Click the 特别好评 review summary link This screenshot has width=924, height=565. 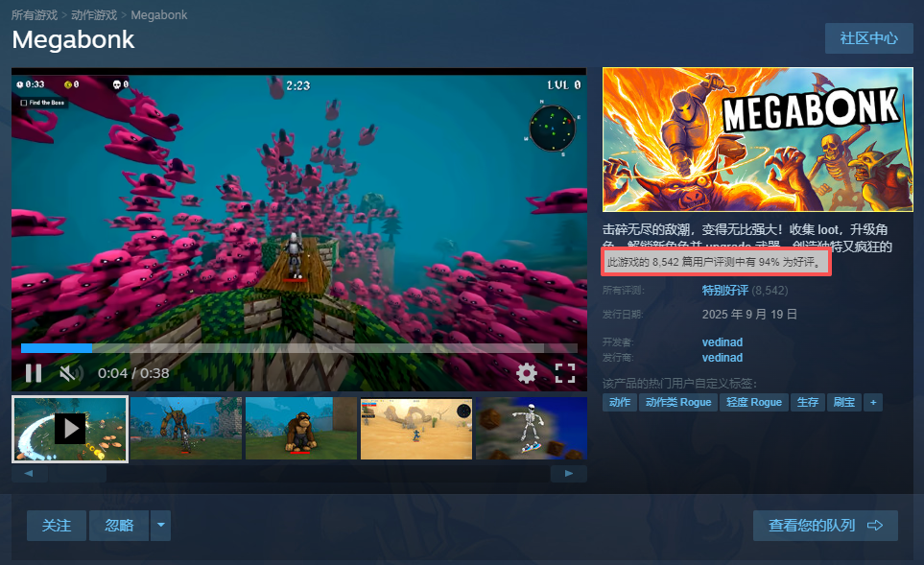[x=724, y=290]
